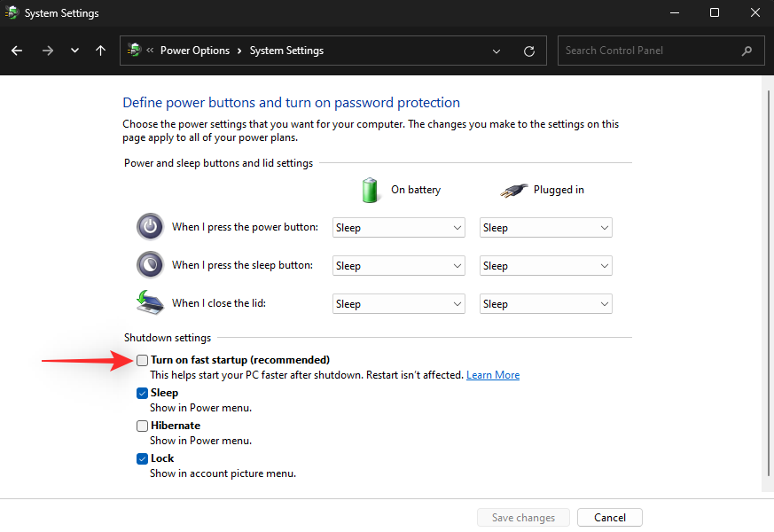Open sleep button Plugged in dropdown
The width and height of the screenshot is (774, 532).
[546, 265]
